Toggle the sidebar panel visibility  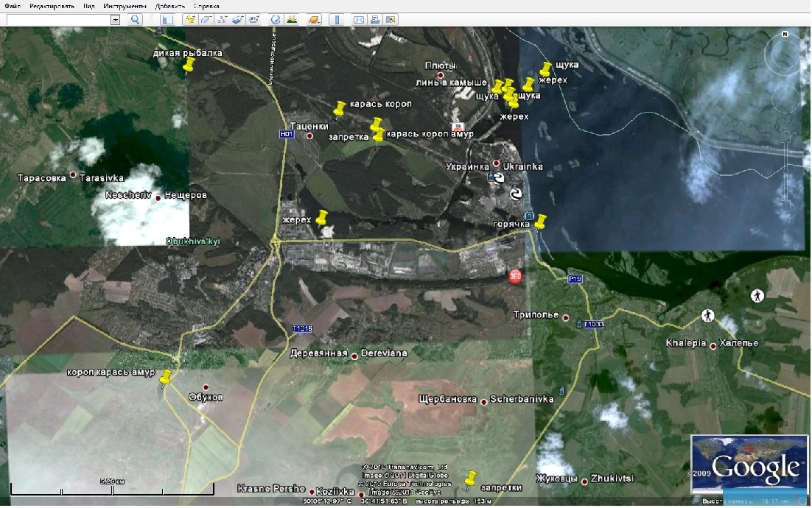[168, 20]
